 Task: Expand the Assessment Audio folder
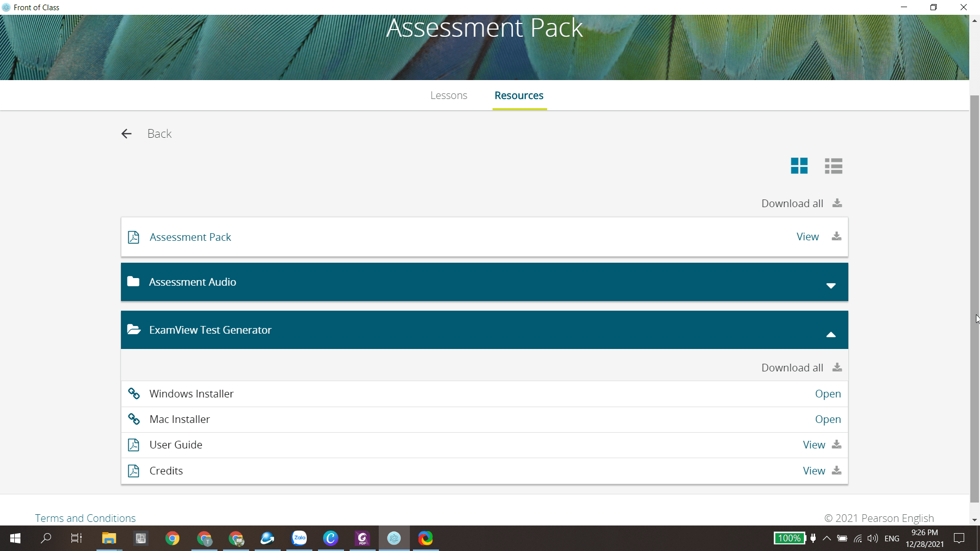(830, 285)
